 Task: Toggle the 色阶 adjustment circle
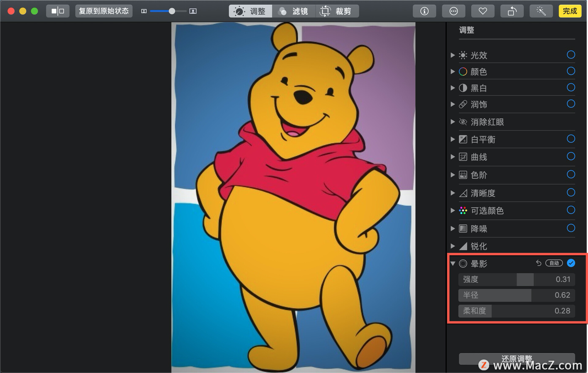point(571,175)
